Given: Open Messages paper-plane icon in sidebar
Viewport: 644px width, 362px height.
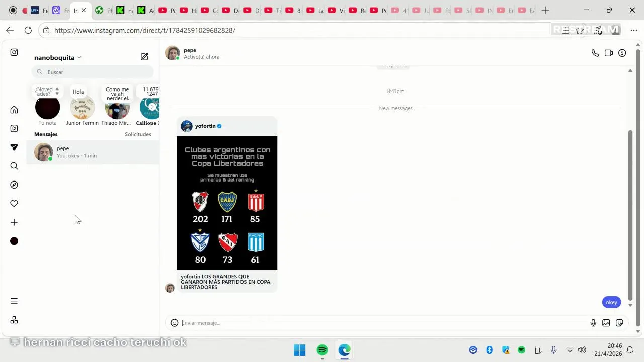Looking at the screenshot, I should (x=14, y=147).
